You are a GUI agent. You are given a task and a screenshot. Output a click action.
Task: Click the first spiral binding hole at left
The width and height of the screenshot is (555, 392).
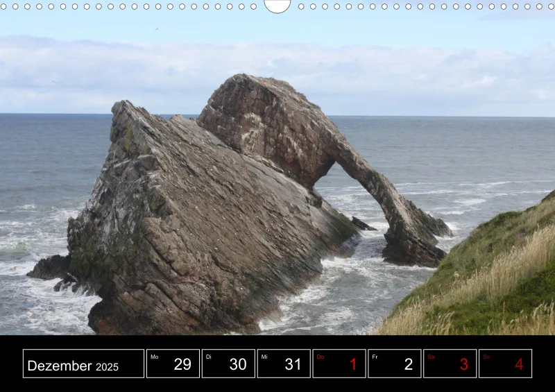coord(3,6)
